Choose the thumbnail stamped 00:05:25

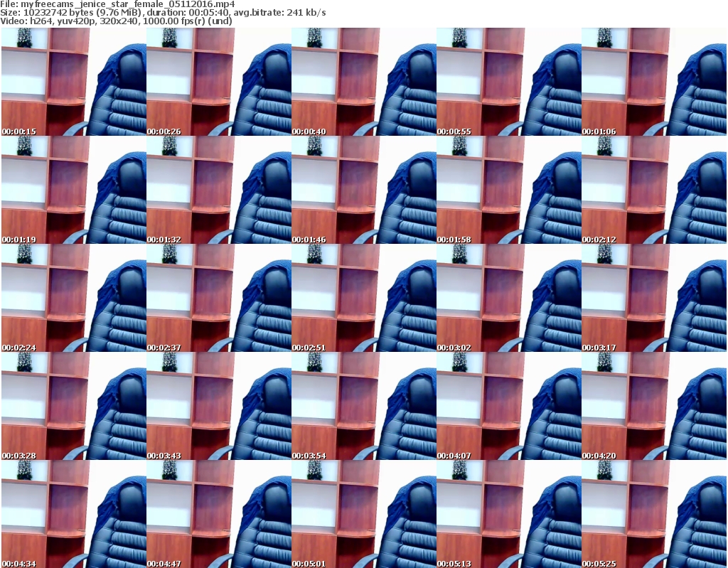[654, 514]
